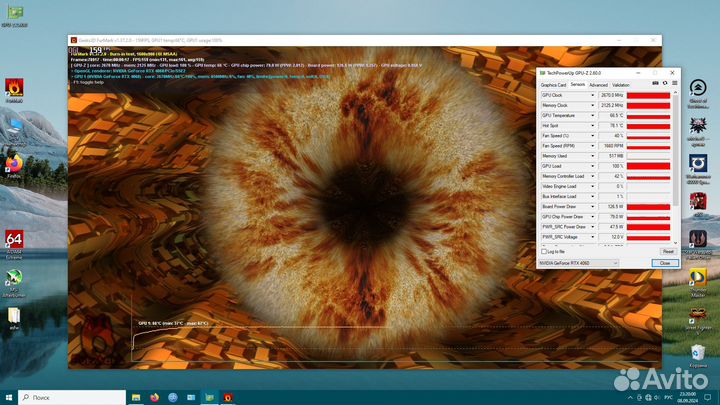Click Firefox icon in the taskbar
This screenshot has height=405, width=720.
[x=155, y=396]
